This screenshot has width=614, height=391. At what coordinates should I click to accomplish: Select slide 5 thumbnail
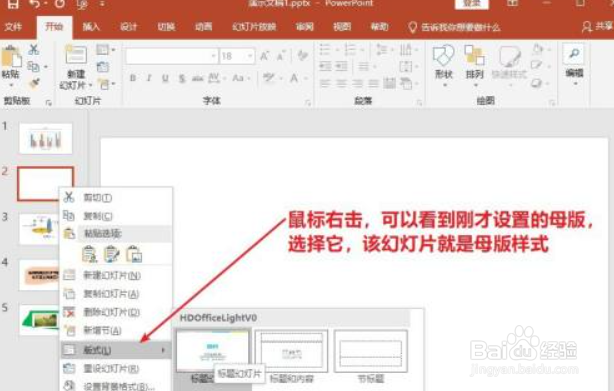(x=38, y=320)
